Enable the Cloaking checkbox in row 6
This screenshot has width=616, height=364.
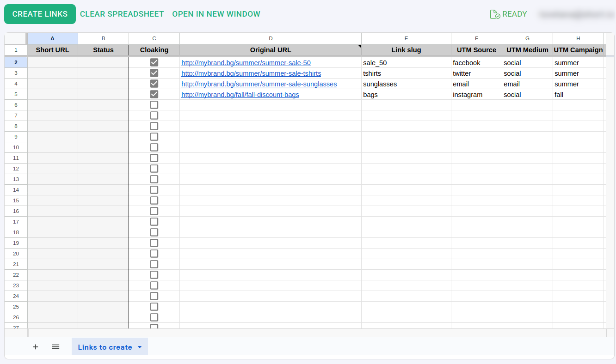click(x=154, y=105)
